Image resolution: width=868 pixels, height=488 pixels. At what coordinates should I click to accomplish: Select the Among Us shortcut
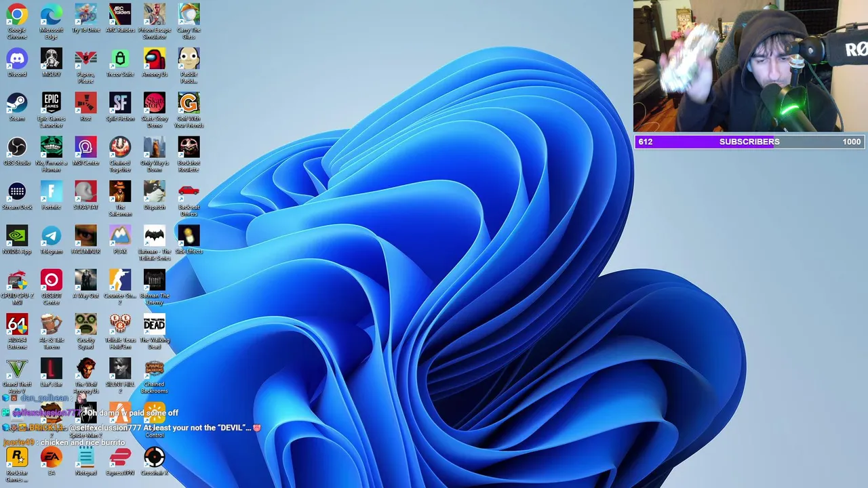point(155,62)
